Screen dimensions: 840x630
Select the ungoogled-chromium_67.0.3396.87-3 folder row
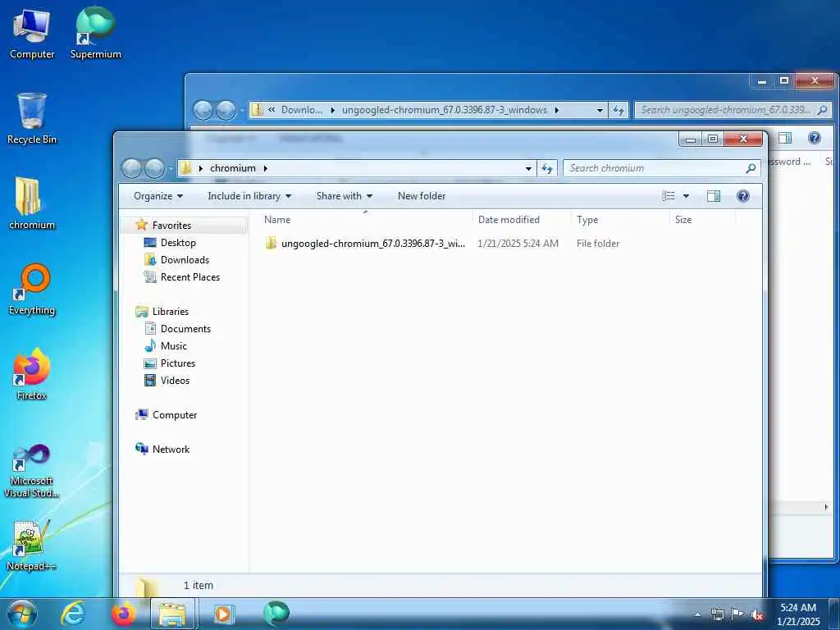(442, 243)
